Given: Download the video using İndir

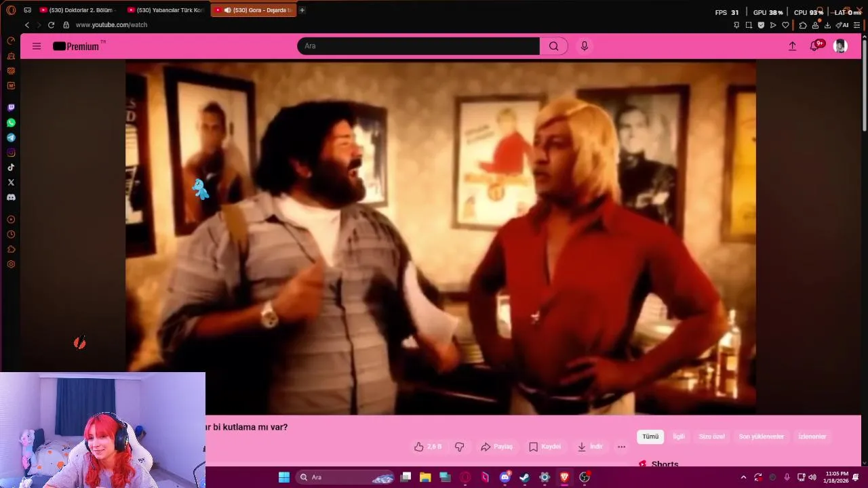Looking at the screenshot, I should [x=590, y=447].
